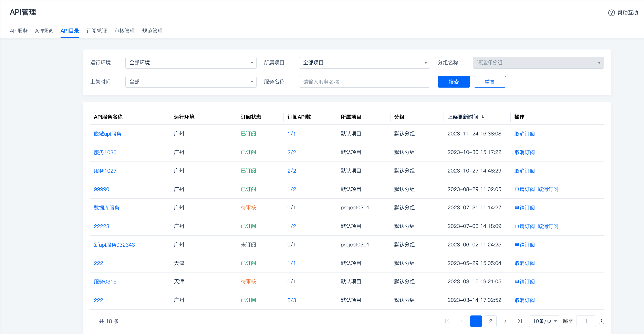Apply for subscription to 服务0315
644x334 pixels.
click(524, 282)
